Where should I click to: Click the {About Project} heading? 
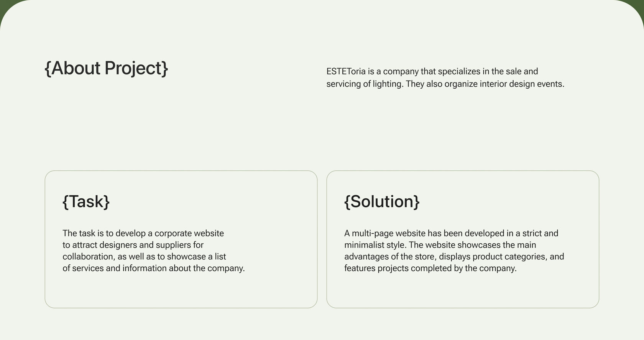point(106,68)
